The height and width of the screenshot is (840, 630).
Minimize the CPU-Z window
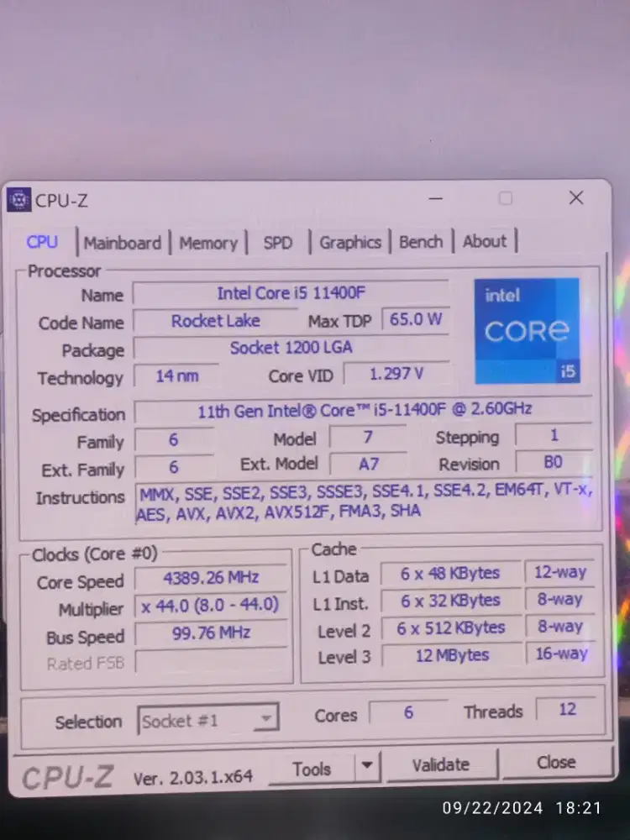(436, 199)
